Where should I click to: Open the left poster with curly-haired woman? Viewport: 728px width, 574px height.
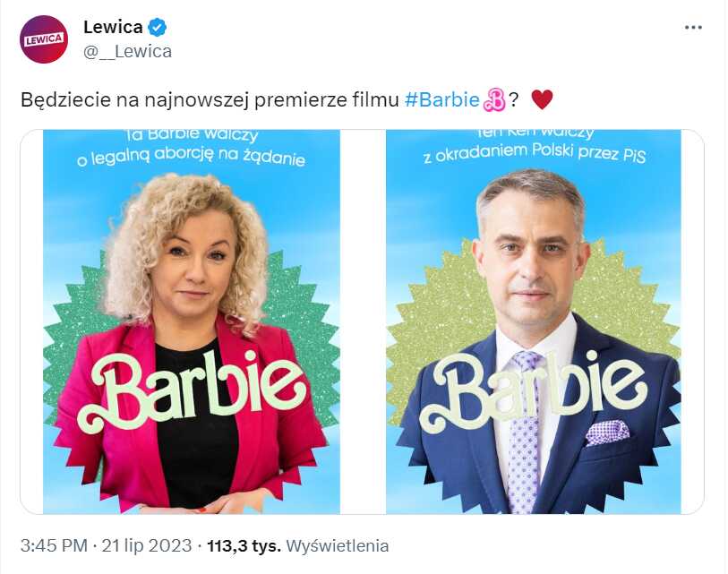point(192,321)
